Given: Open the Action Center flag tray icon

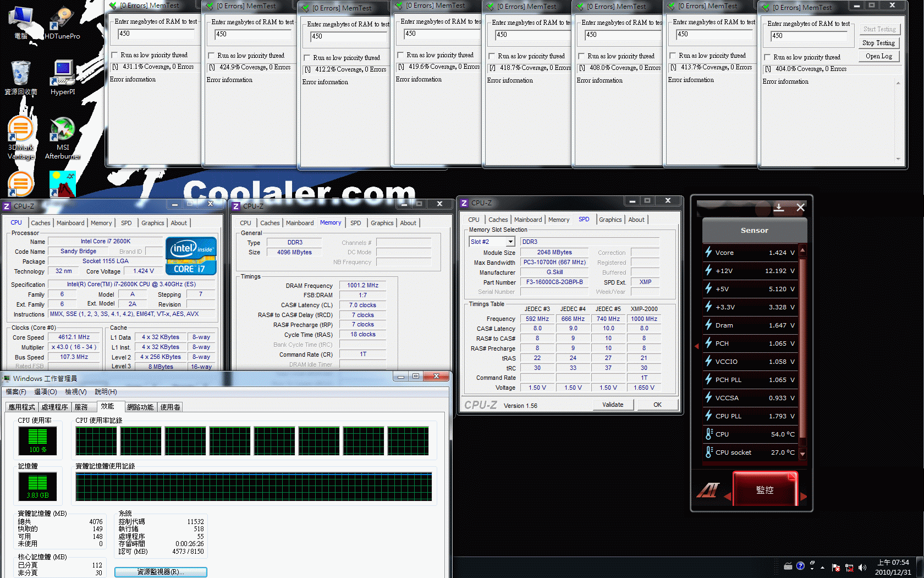Looking at the screenshot, I should pyautogui.click(x=836, y=568).
